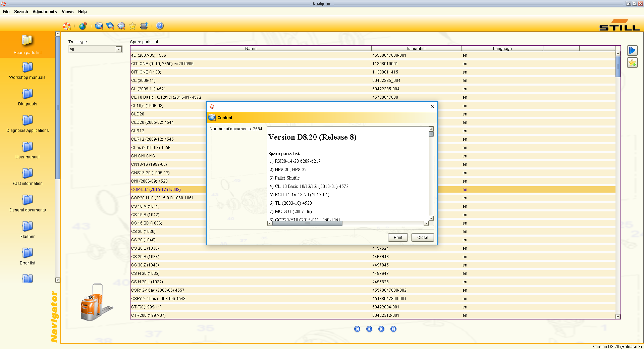Click the pallet truck image thumbnail
The image size is (644, 349).
point(97,302)
